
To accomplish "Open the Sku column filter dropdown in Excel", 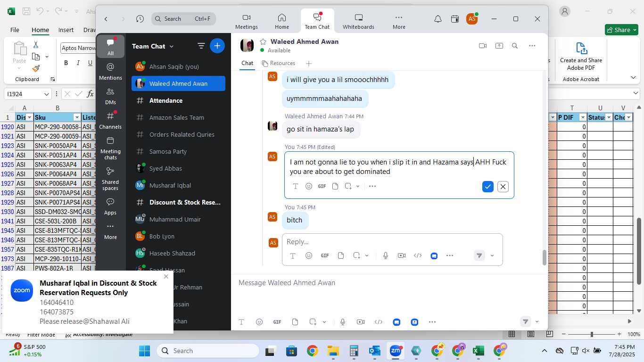I will (x=77, y=117).
